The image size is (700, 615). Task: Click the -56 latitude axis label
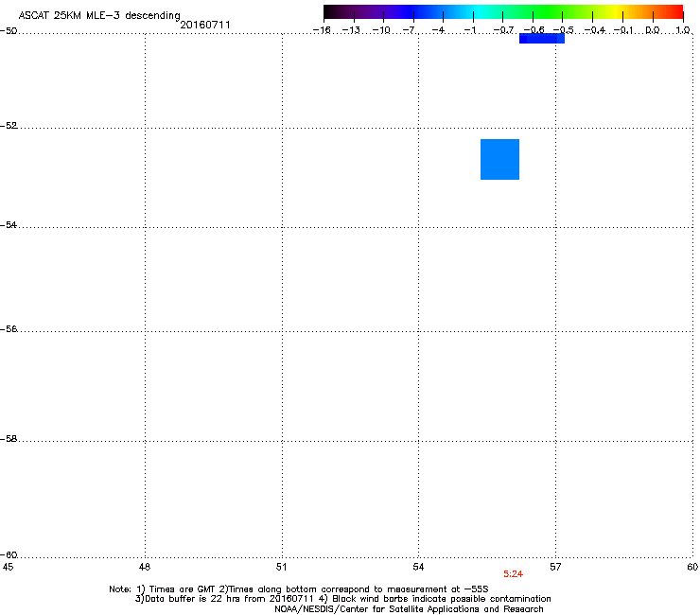coord(9,329)
